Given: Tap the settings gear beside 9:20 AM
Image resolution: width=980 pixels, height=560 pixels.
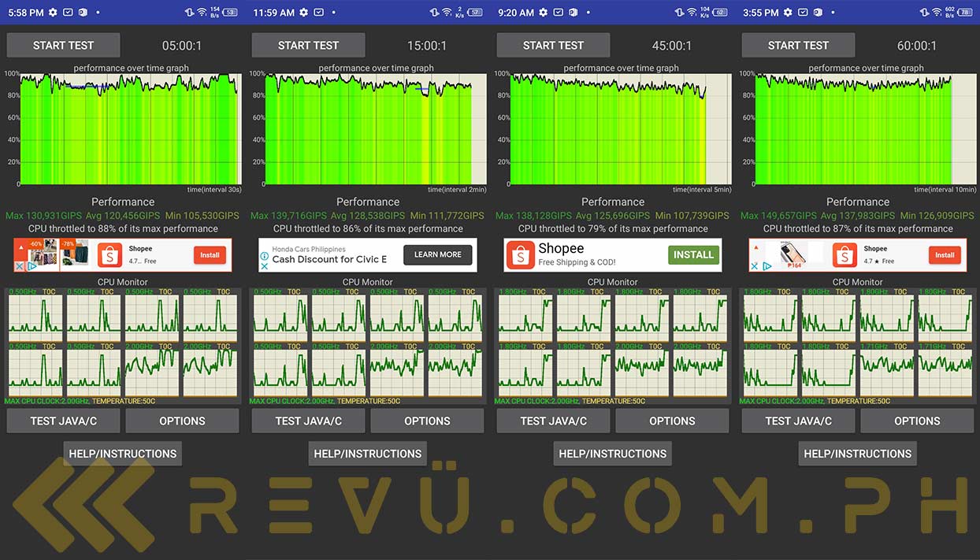Looking at the screenshot, I should pos(543,13).
